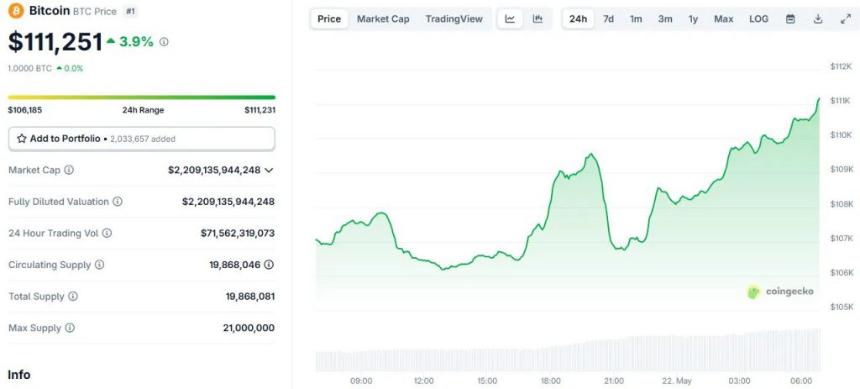Click the 19,868,081 total supply value
The width and height of the screenshot is (860, 389).
click(x=250, y=296)
